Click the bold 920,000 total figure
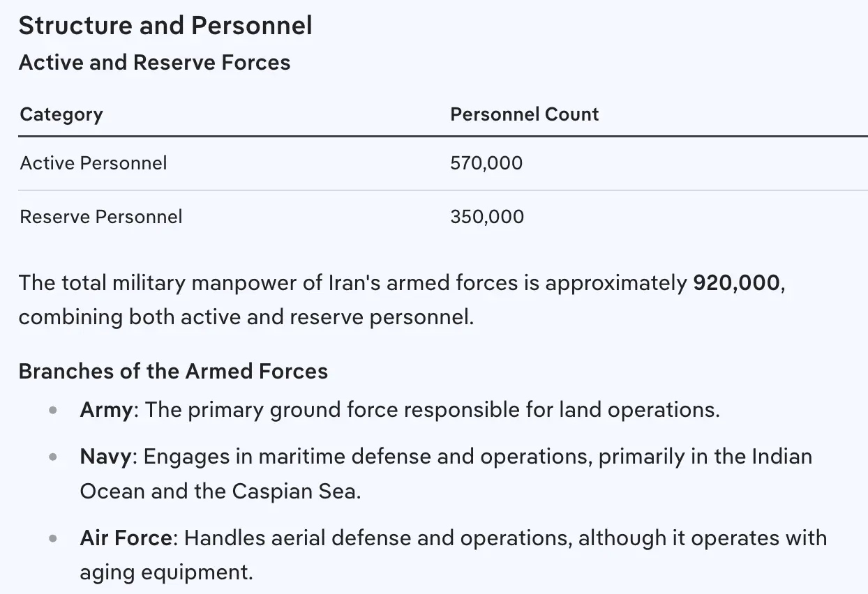This screenshot has width=868, height=594. tap(735, 283)
